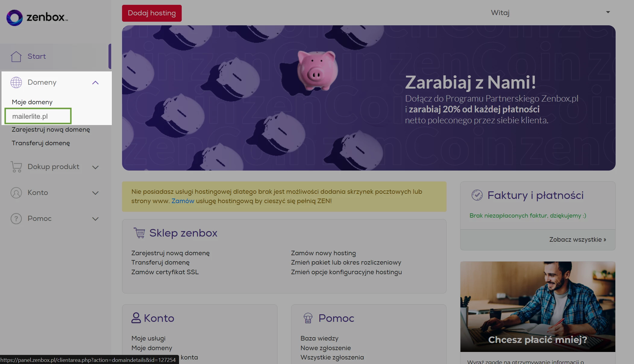Click the Chcesz płacić mniej promo image
The height and width of the screenshot is (364, 634).
click(x=537, y=306)
